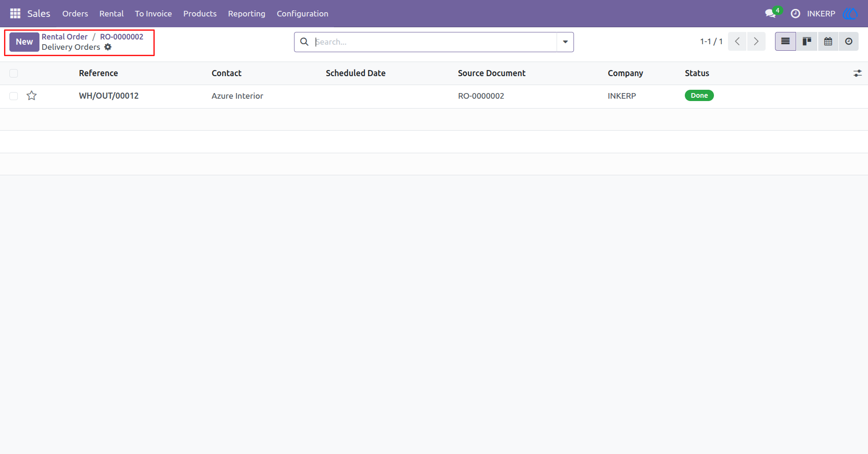Expand the search options dropdown arrow
The width and height of the screenshot is (868, 454).
(x=565, y=42)
